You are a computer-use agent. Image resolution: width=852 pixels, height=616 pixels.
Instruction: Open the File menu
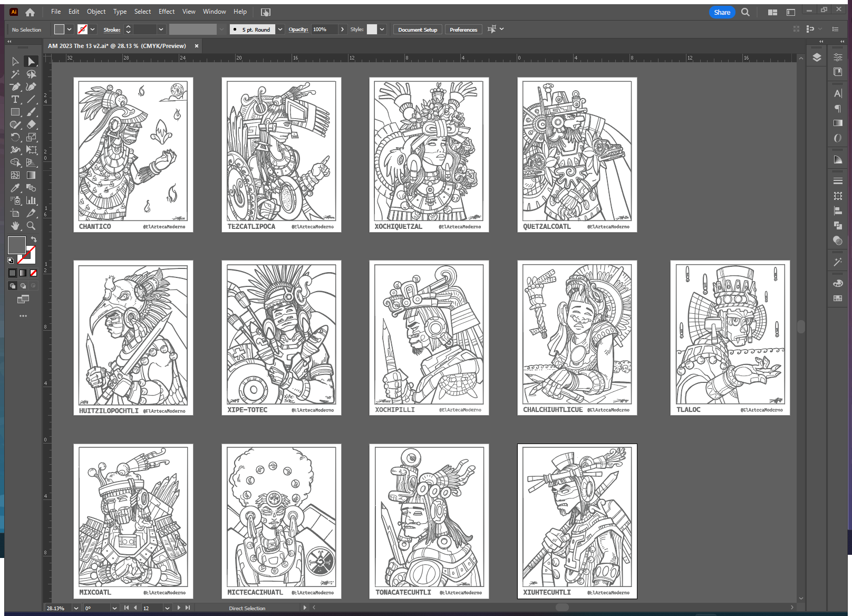coord(56,12)
